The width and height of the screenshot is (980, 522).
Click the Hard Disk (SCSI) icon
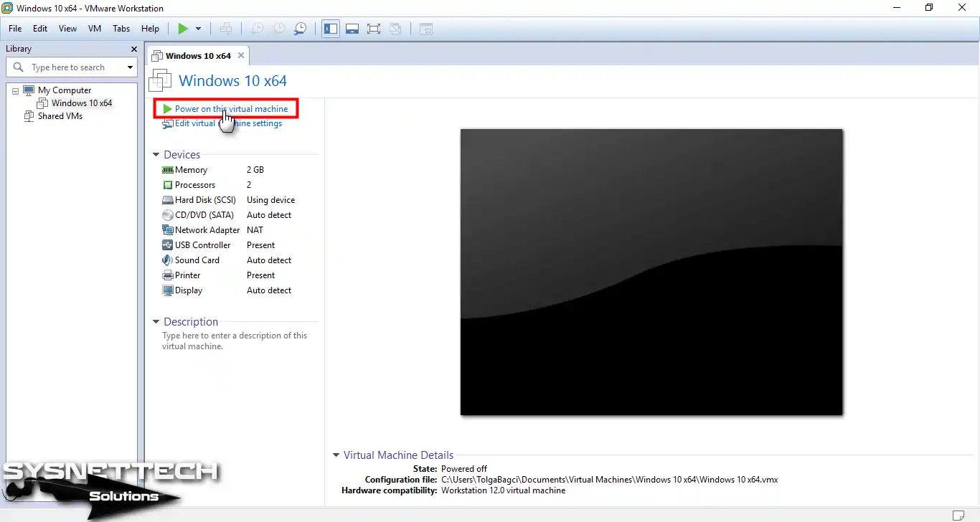click(x=167, y=199)
